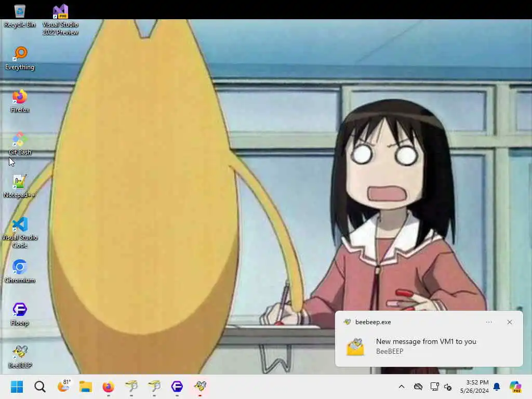
Task: Select the Firefox desktop shortcut
Action: tap(20, 101)
